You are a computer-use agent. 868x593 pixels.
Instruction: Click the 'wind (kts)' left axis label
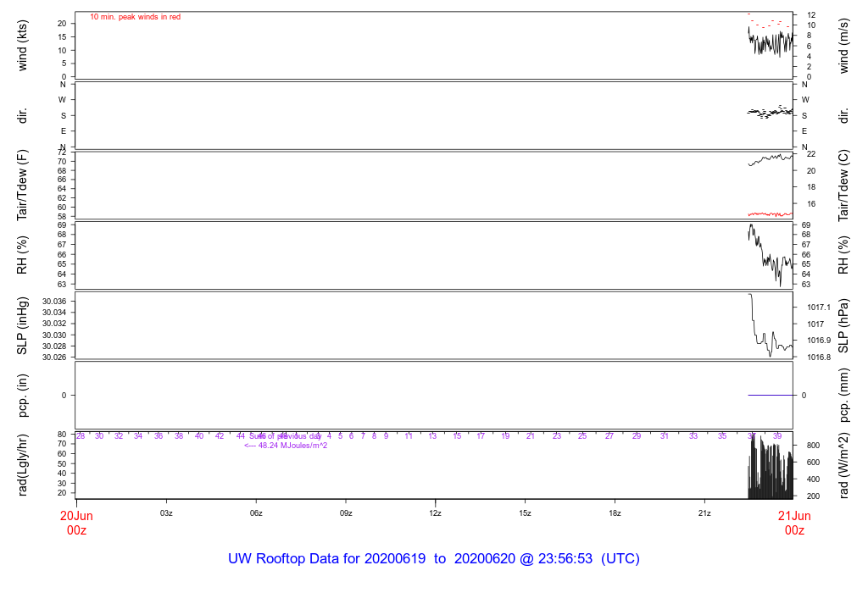coord(22,46)
